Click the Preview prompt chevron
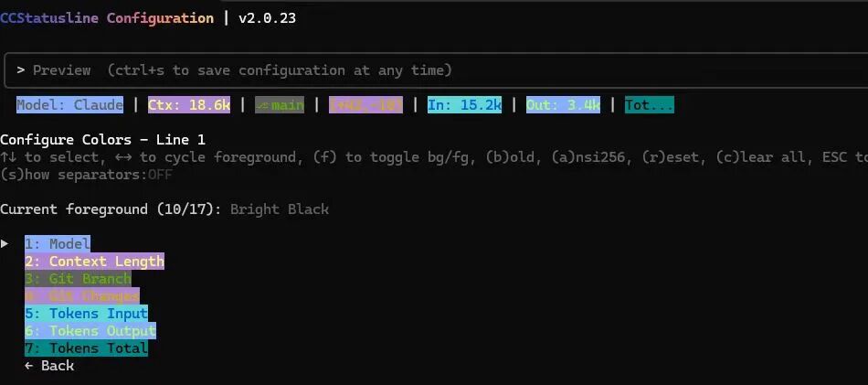The height and width of the screenshot is (385, 868). coord(21,70)
